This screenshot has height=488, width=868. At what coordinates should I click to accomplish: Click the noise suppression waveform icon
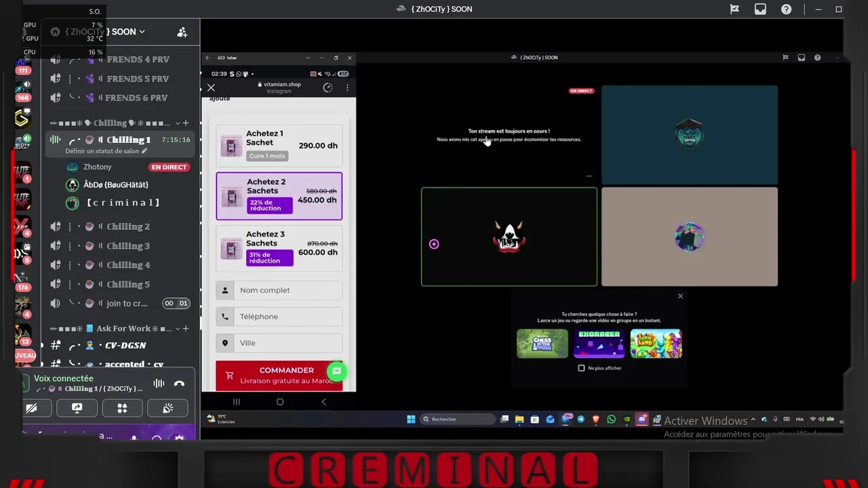click(159, 383)
